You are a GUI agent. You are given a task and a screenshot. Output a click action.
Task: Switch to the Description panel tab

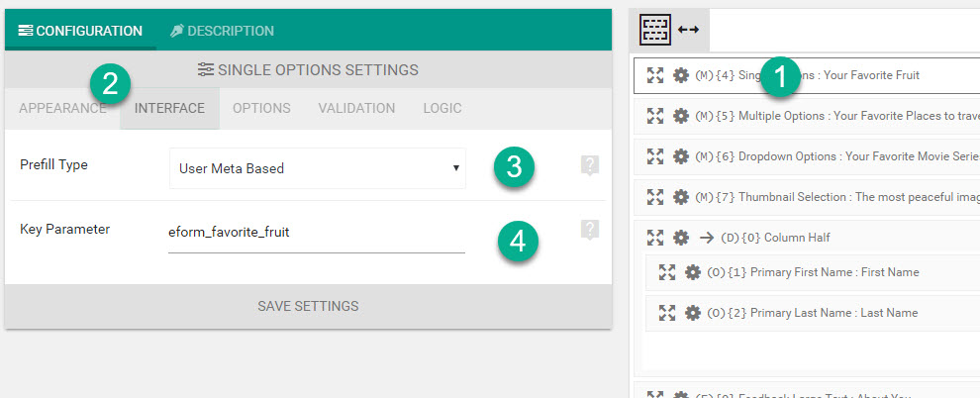[x=222, y=31]
